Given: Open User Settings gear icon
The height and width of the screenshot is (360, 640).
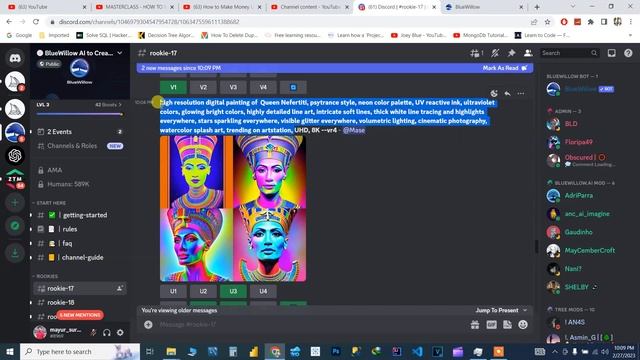Looking at the screenshot, I should (x=120, y=333).
